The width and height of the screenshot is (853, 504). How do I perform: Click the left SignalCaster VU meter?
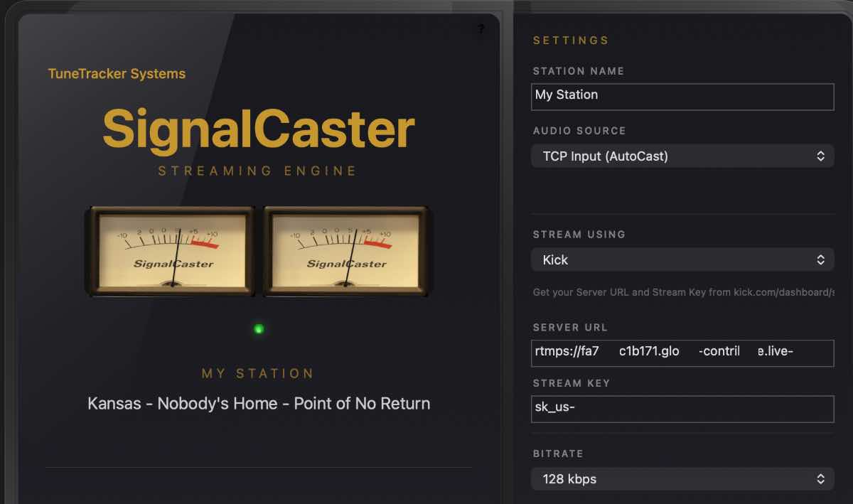click(x=171, y=251)
